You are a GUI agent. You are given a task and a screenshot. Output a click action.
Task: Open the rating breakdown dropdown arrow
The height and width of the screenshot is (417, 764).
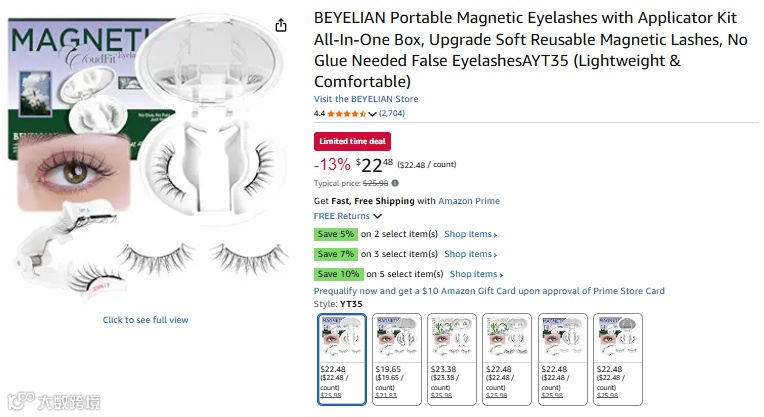[373, 114]
